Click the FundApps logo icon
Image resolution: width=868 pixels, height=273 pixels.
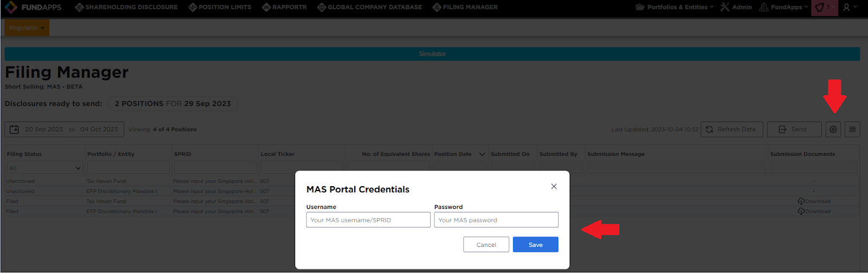click(11, 7)
